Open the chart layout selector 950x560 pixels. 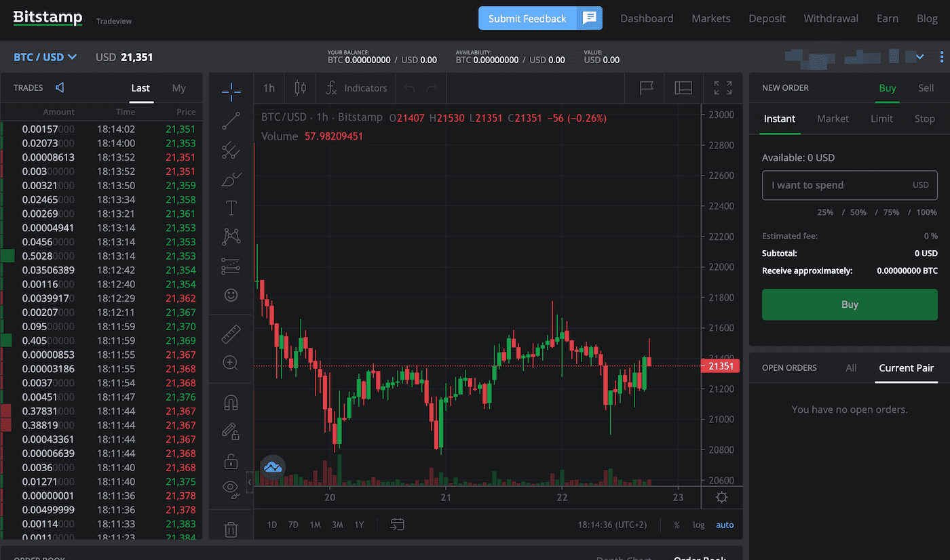[683, 88]
